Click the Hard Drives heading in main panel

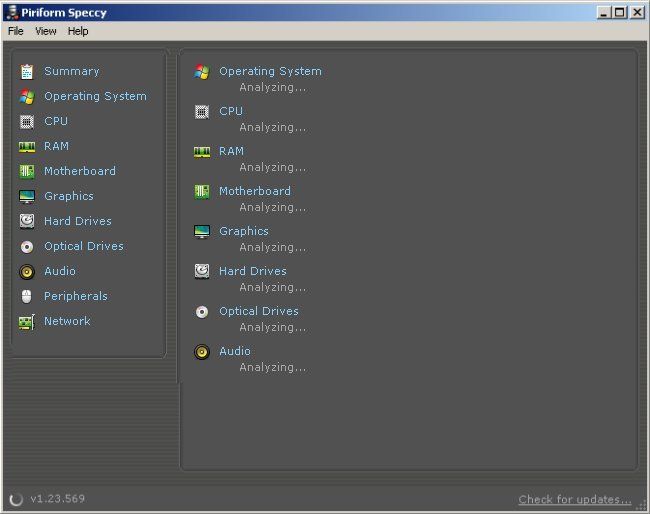[252, 271]
